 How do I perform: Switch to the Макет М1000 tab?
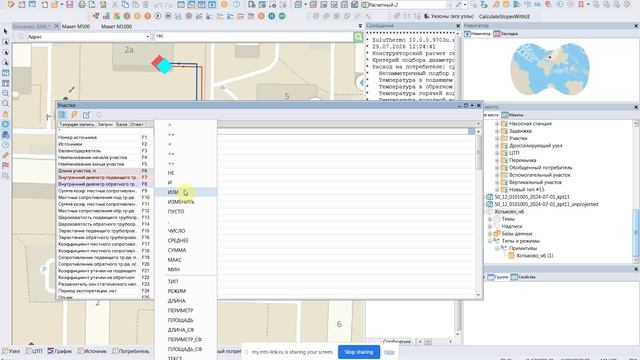[x=116, y=26]
